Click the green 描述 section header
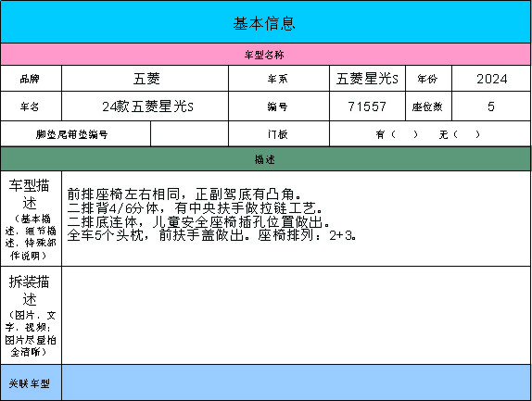This screenshot has width=532, height=401. [265, 159]
